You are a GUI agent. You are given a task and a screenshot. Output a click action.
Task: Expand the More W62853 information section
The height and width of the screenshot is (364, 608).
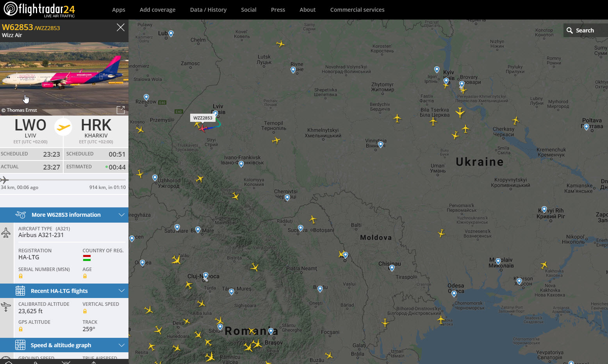tap(64, 215)
